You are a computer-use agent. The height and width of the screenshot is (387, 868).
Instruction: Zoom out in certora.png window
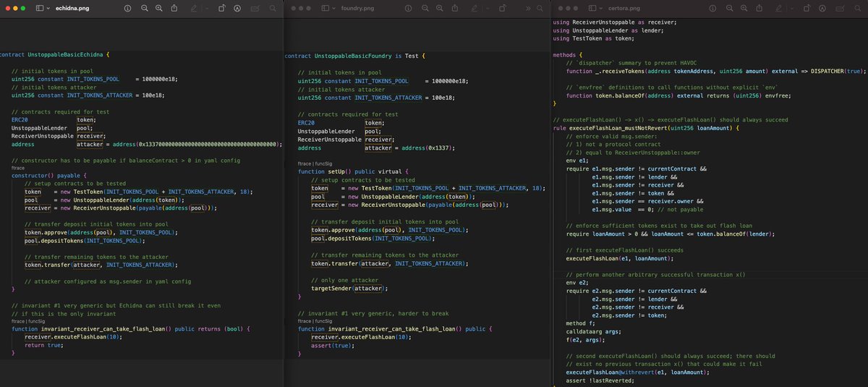pyautogui.click(x=730, y=9)
